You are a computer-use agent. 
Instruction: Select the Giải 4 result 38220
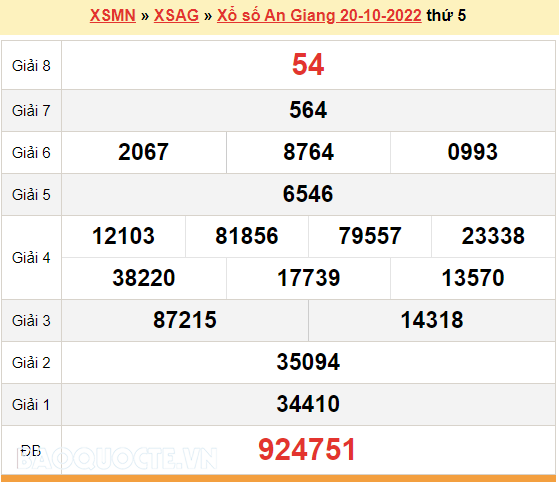pyautogui.click(x=144, y=278)
